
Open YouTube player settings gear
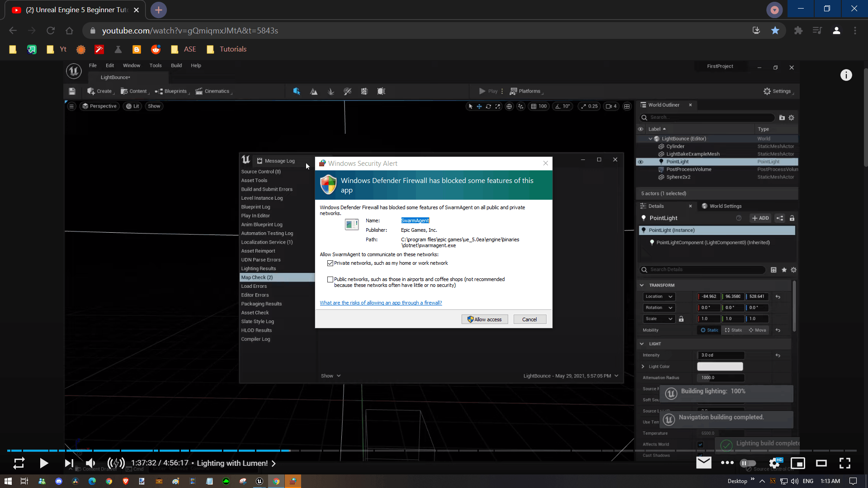coord(774,463)
